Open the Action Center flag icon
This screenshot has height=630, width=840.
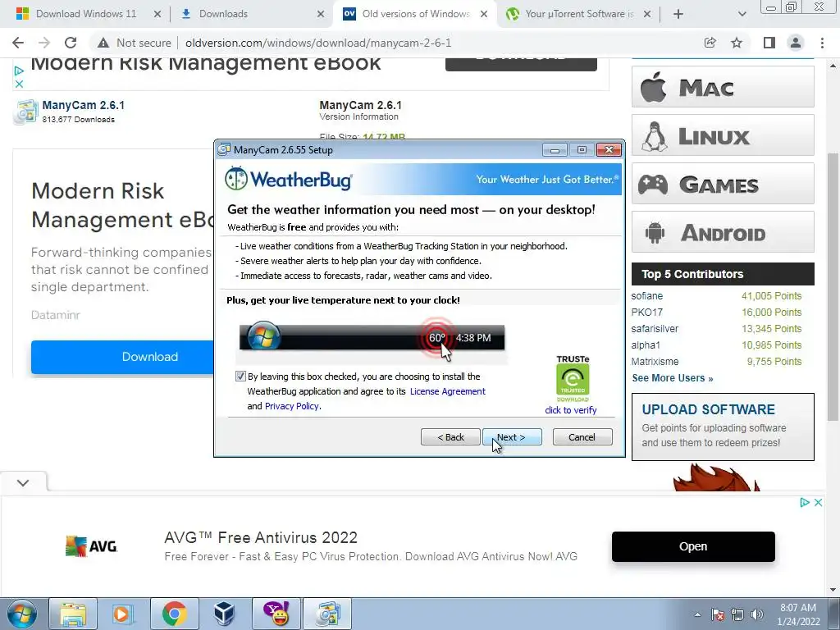point(718,614)
